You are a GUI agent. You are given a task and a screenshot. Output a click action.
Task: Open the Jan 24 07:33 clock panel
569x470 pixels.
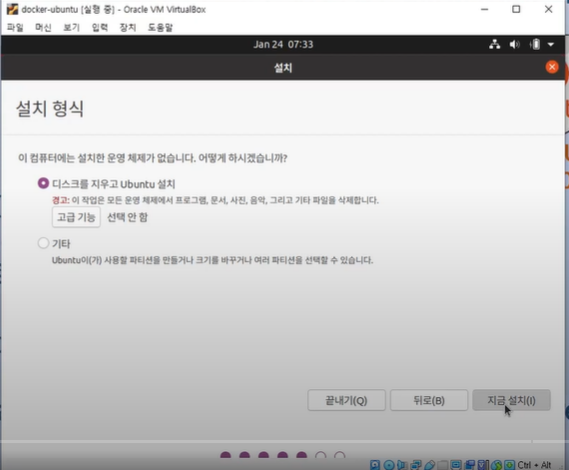click(283, 45)
